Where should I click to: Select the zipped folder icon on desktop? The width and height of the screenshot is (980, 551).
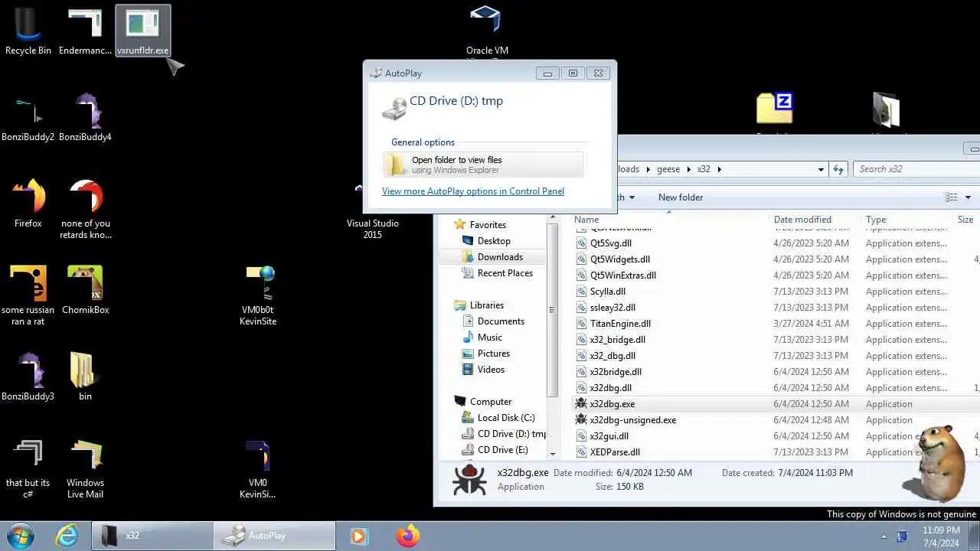[x=774, y=109]
